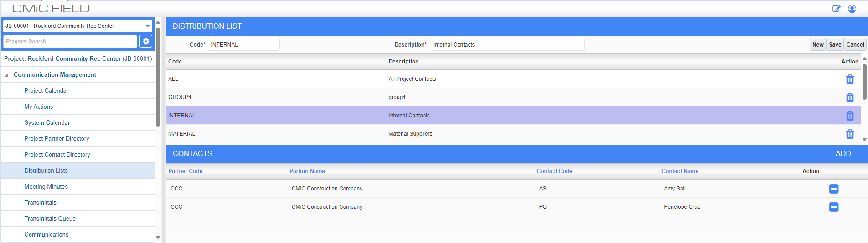Click the Description text field
Viewport: 868px width, 243px height.
507,44
